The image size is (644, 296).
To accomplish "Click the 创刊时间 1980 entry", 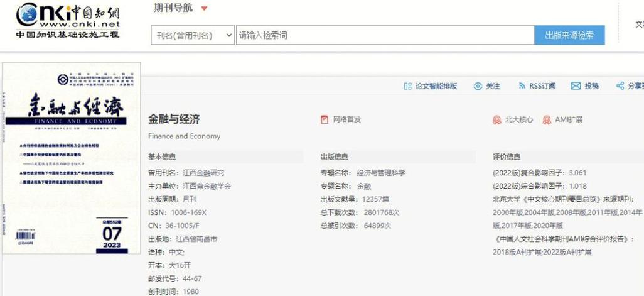I will coord(173,292).
